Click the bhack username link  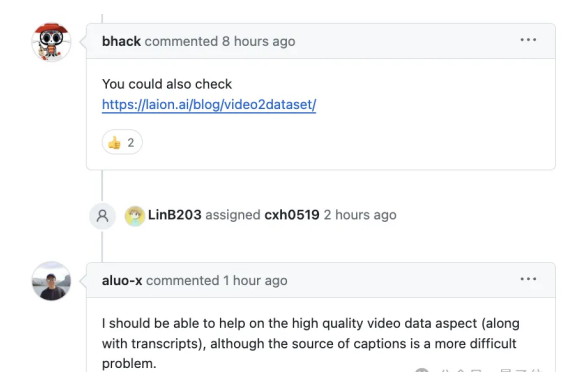121,41
